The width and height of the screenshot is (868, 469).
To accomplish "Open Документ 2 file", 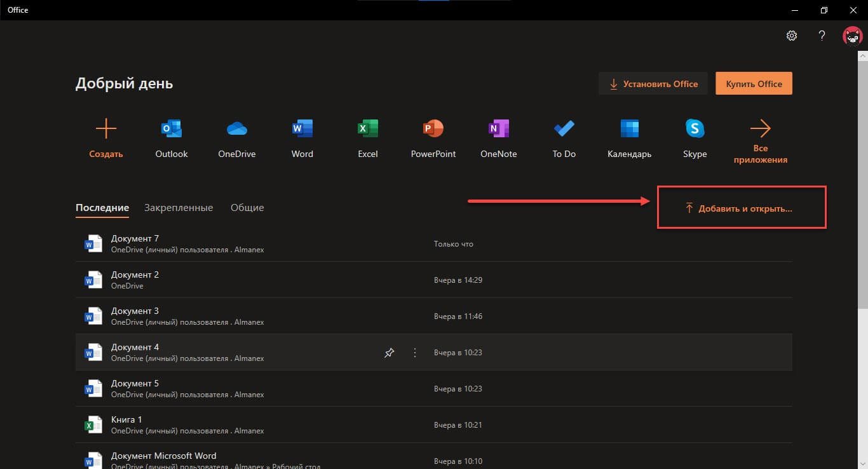I will (433, 280).
